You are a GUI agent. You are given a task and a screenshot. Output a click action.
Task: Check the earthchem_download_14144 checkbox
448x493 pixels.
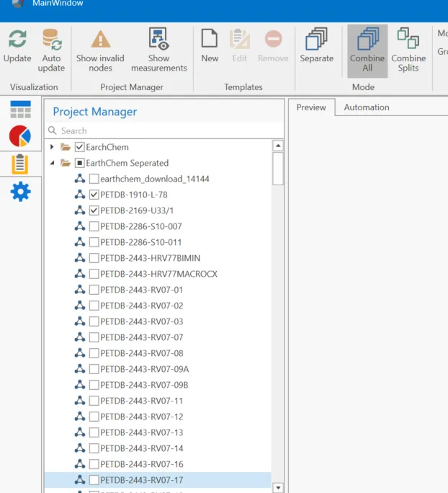point(94,179)
